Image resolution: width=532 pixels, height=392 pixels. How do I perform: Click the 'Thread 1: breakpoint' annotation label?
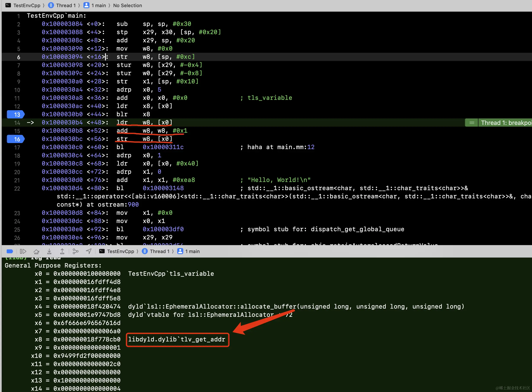[505, 123]
